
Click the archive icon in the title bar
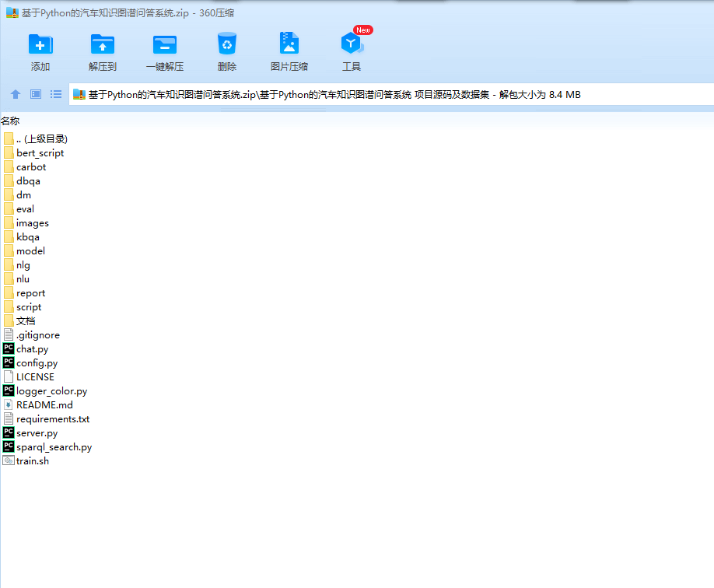coord(12,12)
